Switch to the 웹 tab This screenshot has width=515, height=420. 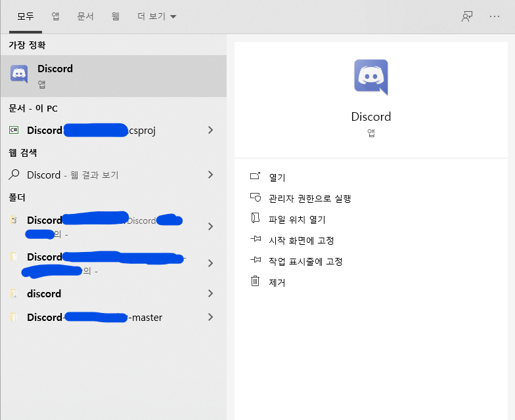click(116, 16)
